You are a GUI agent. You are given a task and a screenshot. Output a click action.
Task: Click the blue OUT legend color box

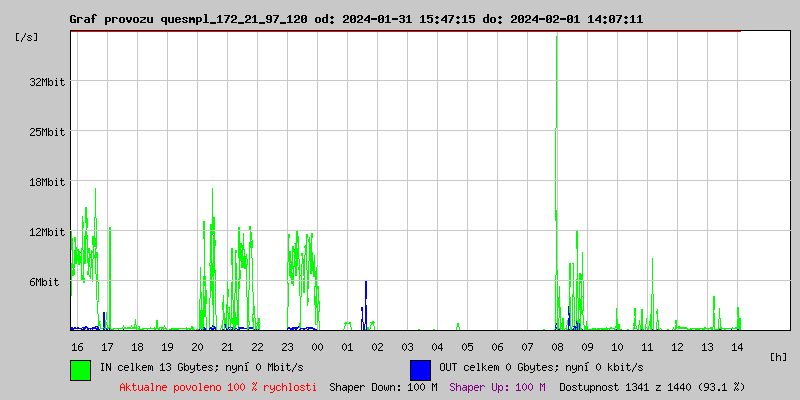pos(420,369)
